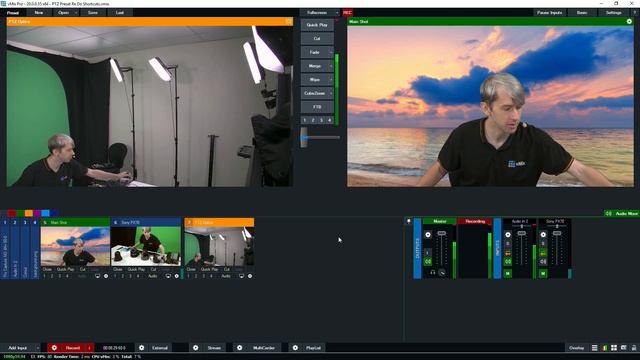Click the transition T-bar slider handle
The image size is (640, 360).
tap(304, 137)
